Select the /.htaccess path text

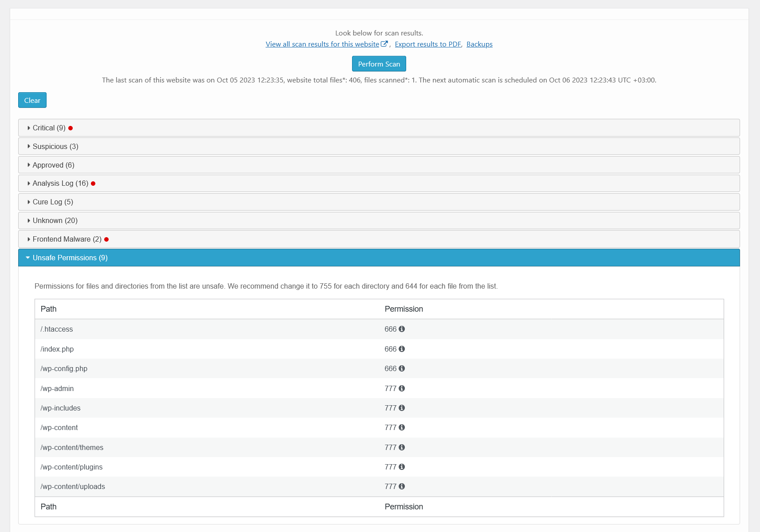point(57,329)
